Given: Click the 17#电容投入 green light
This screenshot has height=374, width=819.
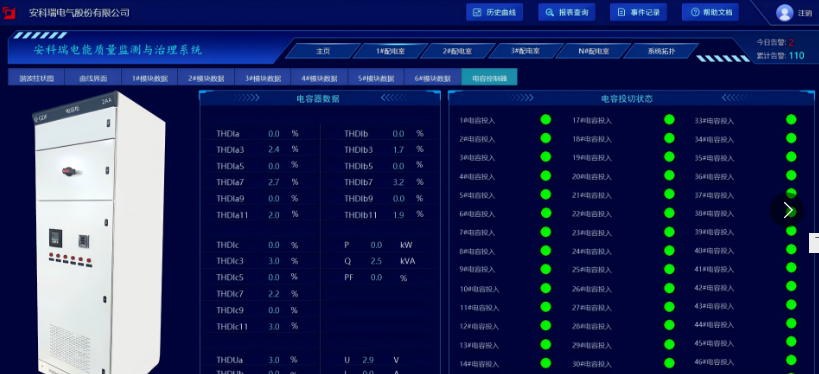Looking at the screenshot, I should click(x=669, y=120).
